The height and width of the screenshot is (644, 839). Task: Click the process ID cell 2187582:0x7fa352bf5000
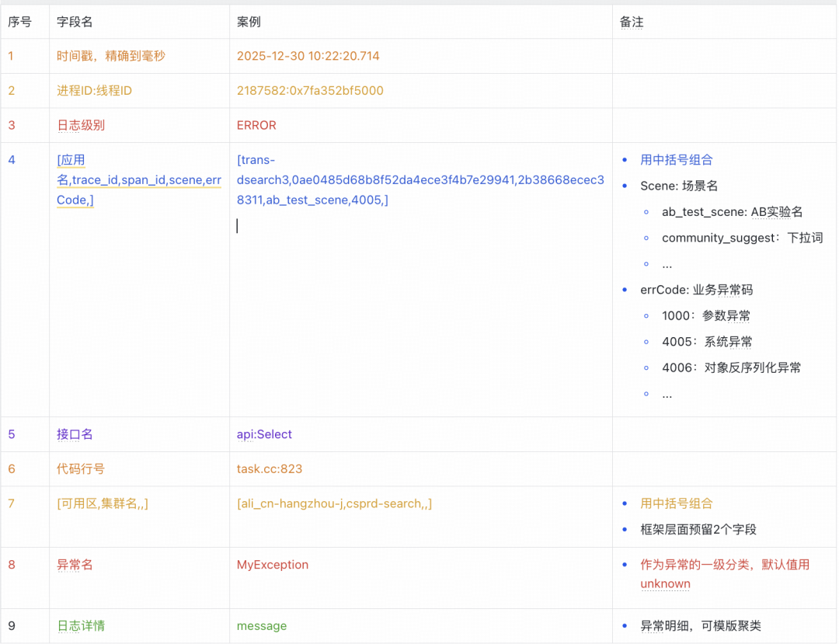(310, 90)
